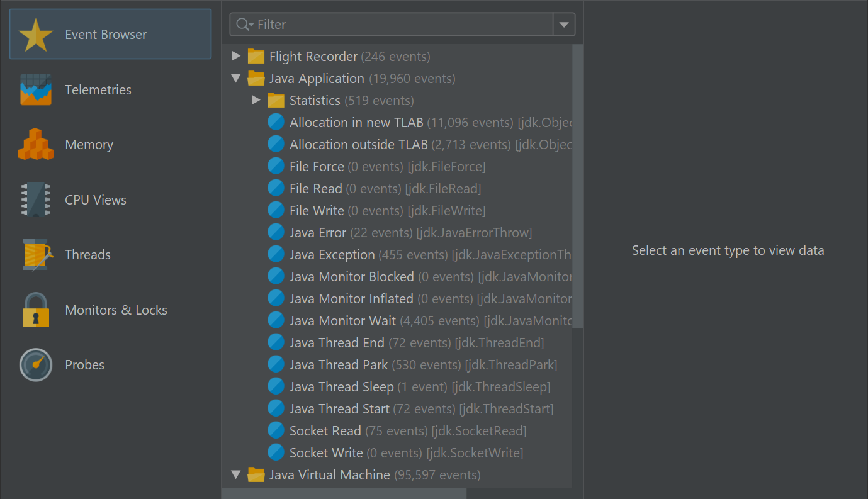
Task: Click the Java Monitor Wait event icon
Action: [276, 320]
